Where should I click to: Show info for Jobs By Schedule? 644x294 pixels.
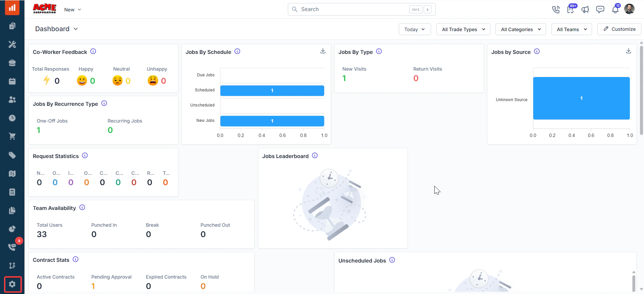tap(237, 51)
